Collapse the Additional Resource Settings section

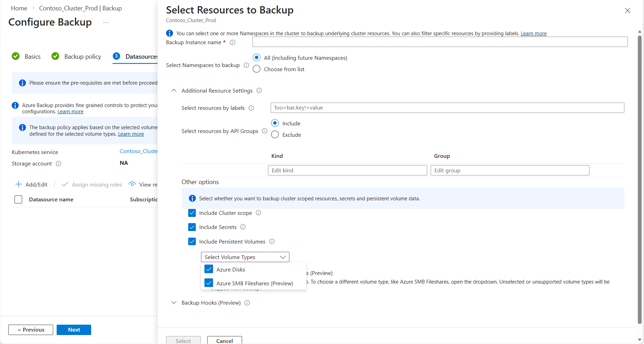[174, 90]
